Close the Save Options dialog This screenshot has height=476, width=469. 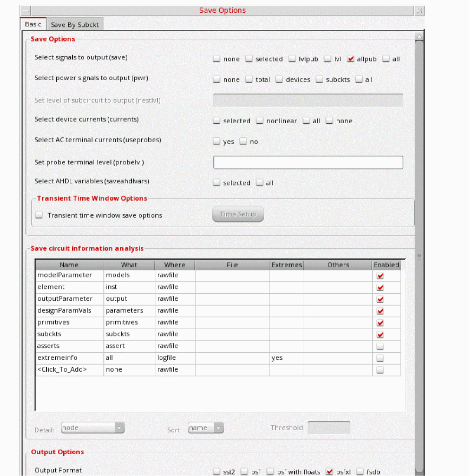(x=419, y=10)
